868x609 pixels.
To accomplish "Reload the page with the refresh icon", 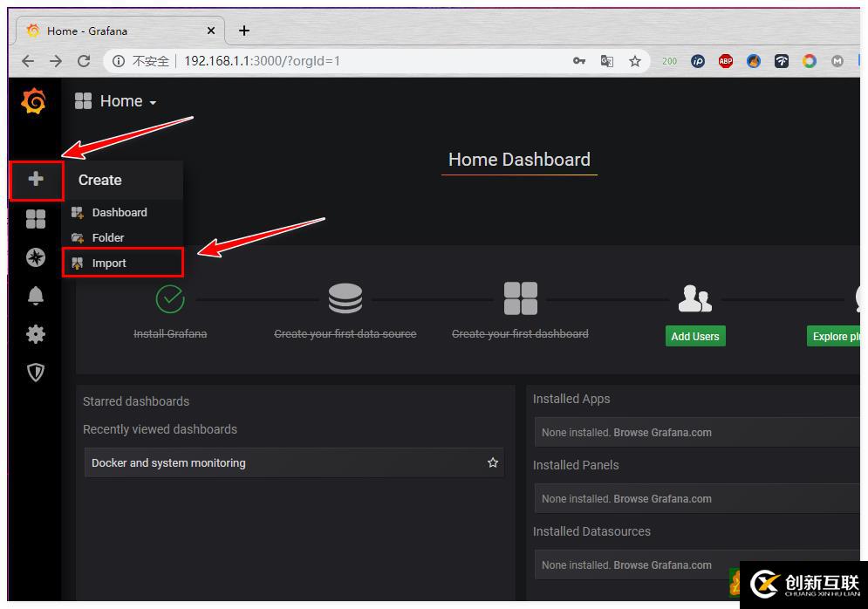I will (x=84, y=61).
